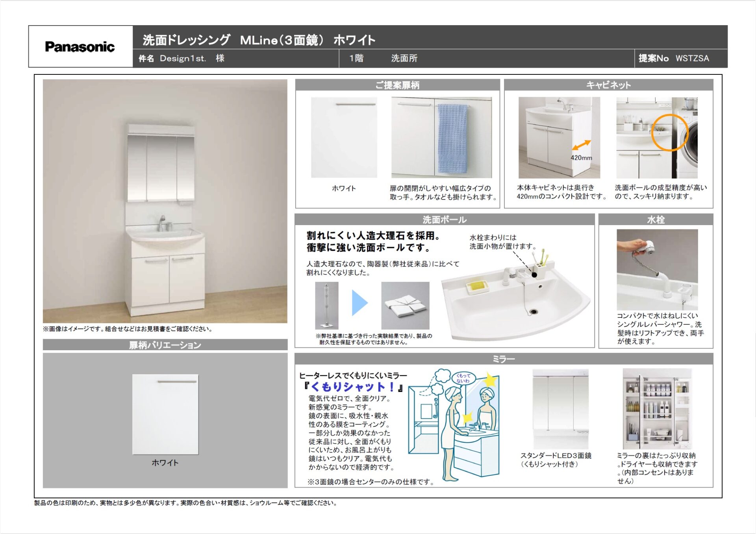Click the 提案No WSTZSA text
Image resolution: width=756 pixels, height=534 pixels.
674,58
